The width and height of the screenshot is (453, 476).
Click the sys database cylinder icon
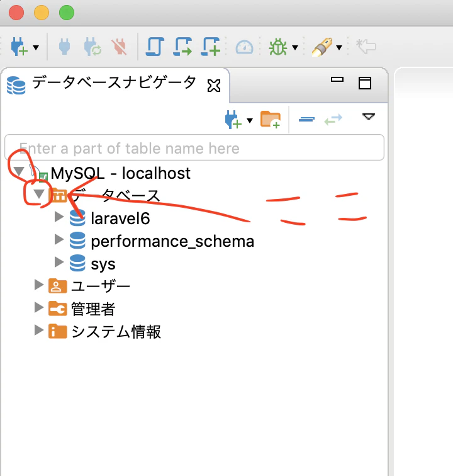tap(77, 263)
